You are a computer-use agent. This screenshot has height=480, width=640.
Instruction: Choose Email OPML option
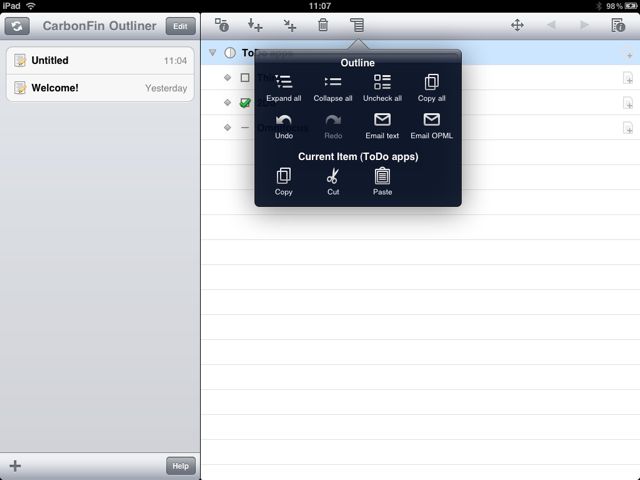431,127
